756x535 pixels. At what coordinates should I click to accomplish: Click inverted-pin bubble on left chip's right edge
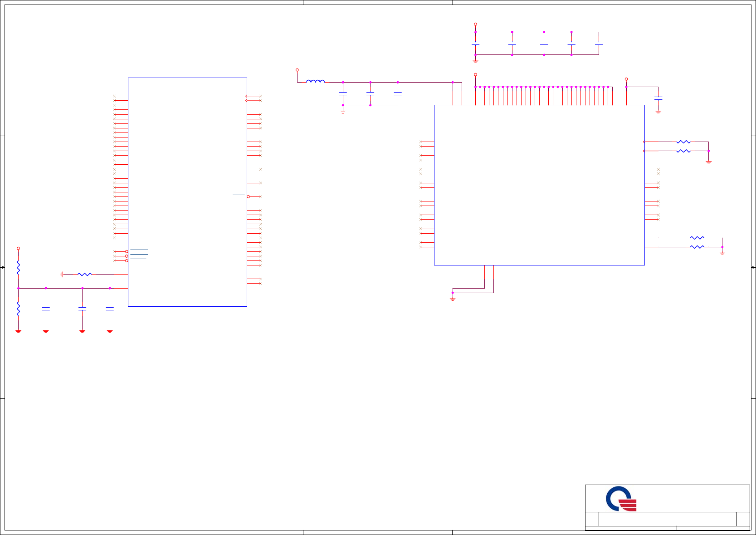[249, 196]
